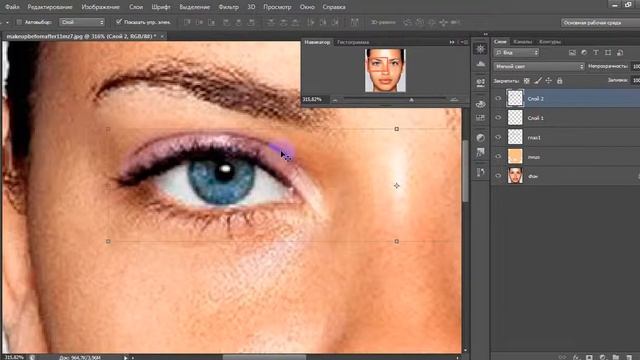Open the Справка menu
Screen dimensions: 640x360
click(x=334, y=7)
